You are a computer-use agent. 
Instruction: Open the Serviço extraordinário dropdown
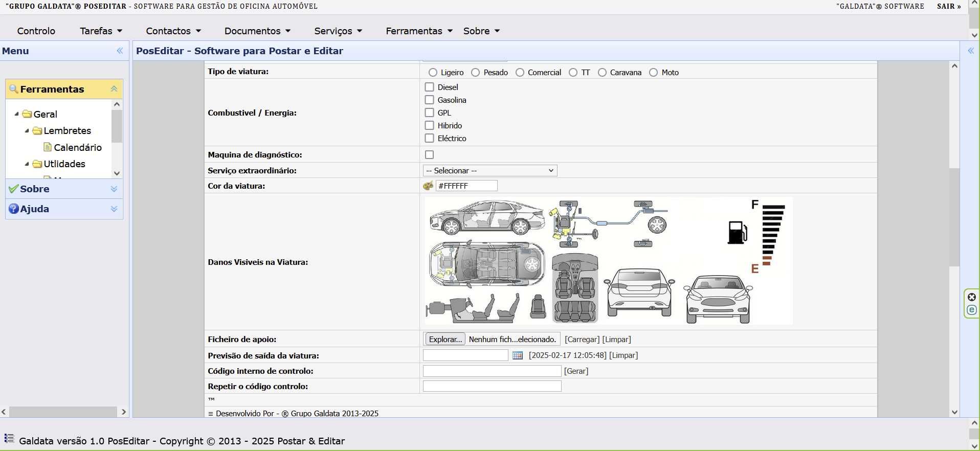490,171
